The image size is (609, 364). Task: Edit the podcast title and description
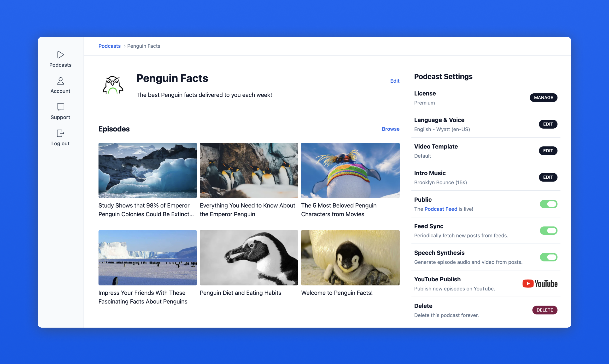click(395, 81)
